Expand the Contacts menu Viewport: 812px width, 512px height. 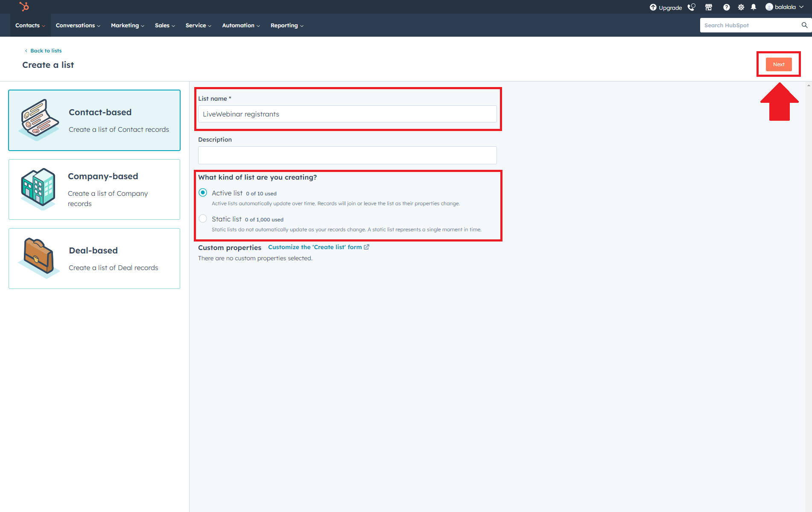[30, 26]
